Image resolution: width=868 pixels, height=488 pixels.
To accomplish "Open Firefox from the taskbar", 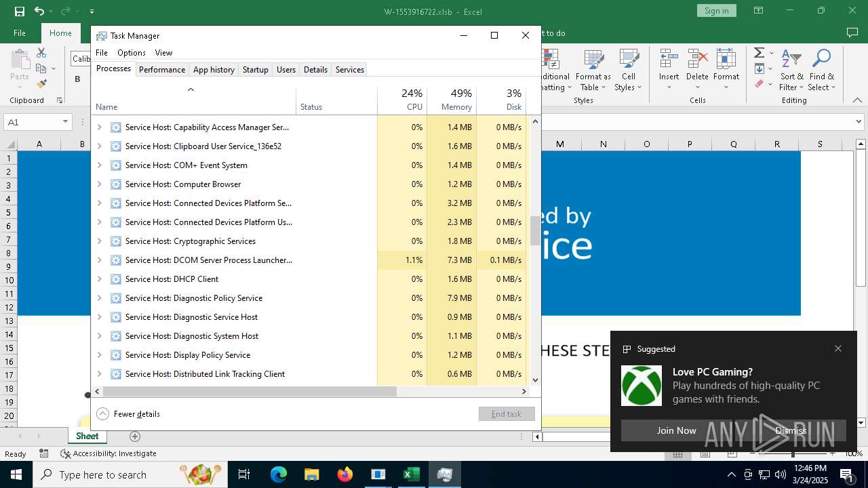I will [345, 474].
